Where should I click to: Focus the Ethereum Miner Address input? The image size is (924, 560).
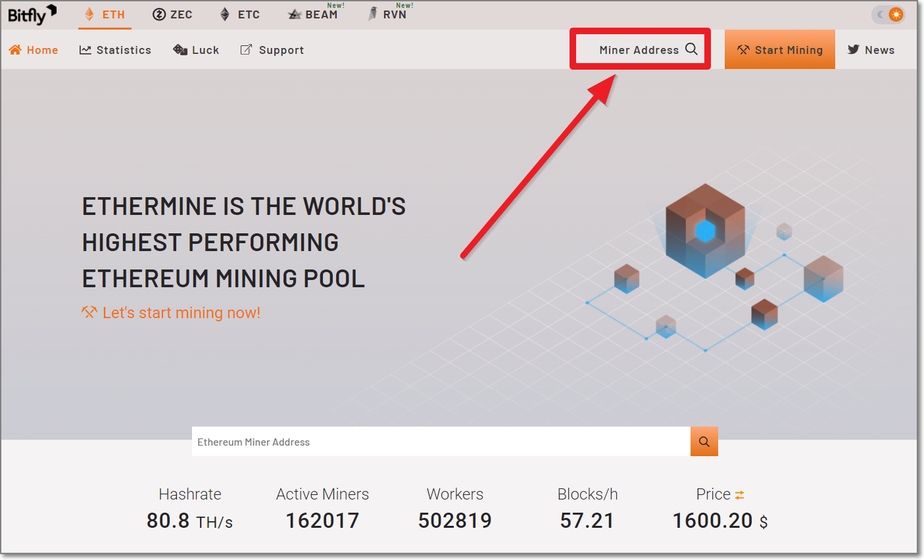point(441,442)
